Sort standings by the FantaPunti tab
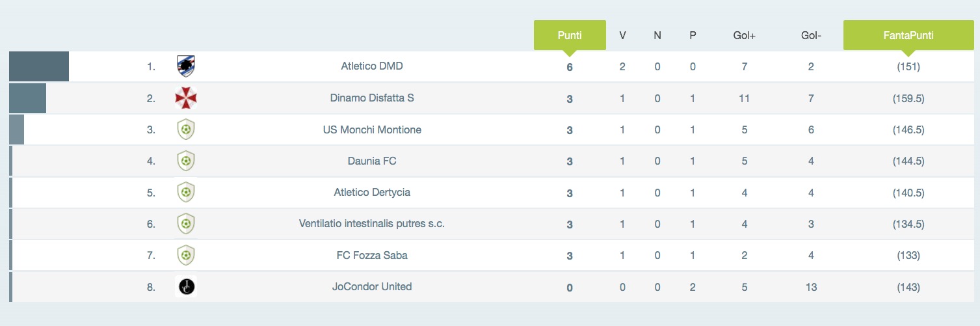This screenshot has width=980, height=326. tap(908, 36)
